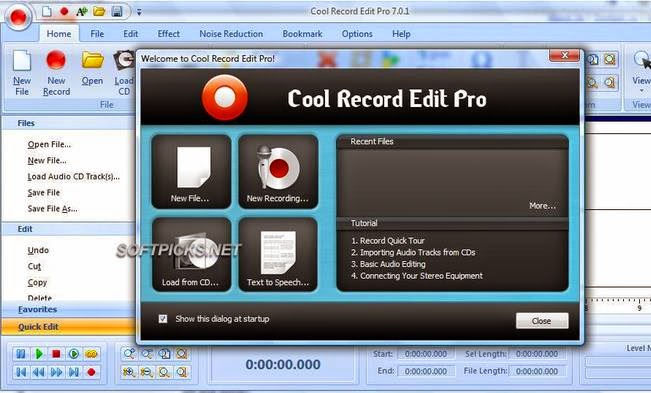Click the Close button in welcome dialog
This screenshot has width=651, height=393.
coord(542,321)
